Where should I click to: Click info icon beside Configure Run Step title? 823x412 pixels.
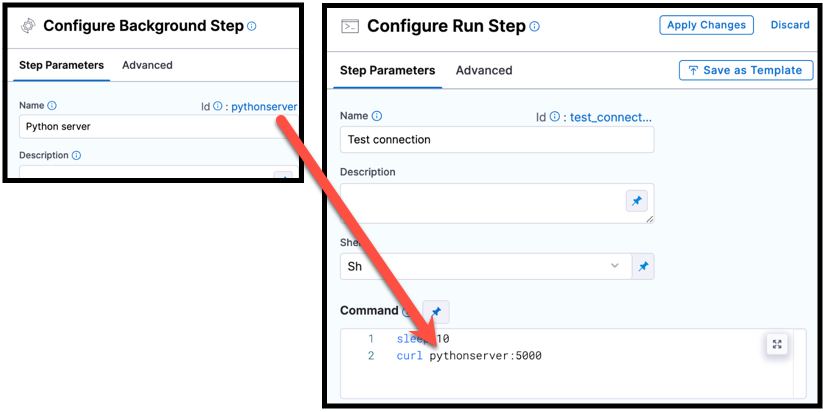(x=535, y=27)
